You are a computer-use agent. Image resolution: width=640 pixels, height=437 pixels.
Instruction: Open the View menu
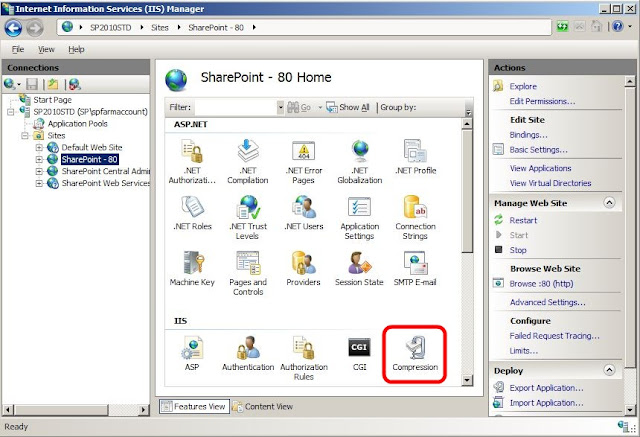tap(46, 49)
